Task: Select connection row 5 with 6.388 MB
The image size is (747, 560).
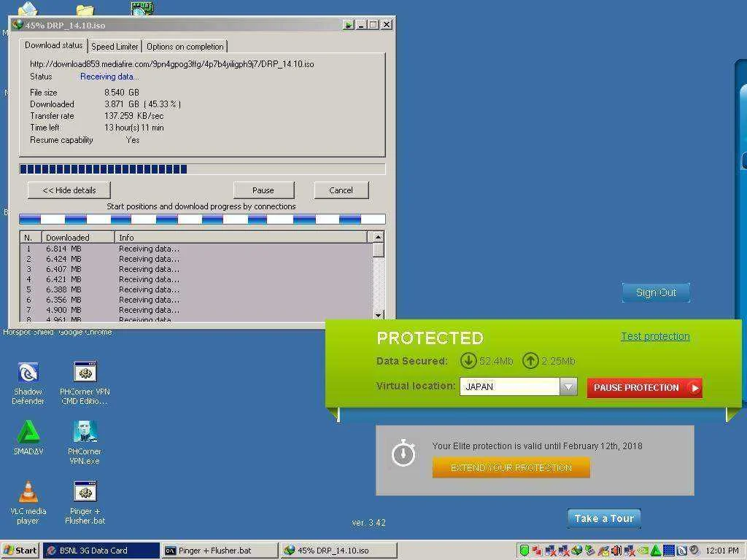Action: click(x=196, y=289)
